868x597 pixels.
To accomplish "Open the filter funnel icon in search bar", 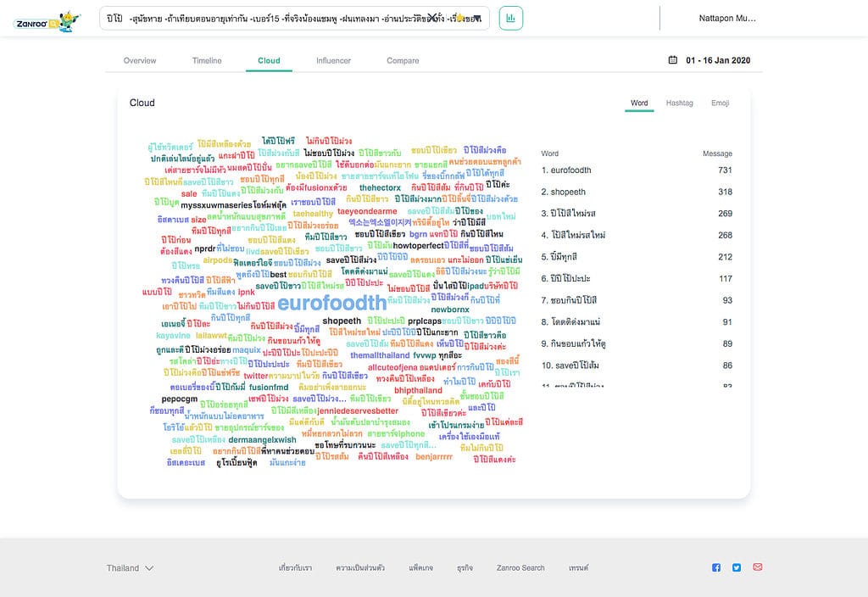I will [x=477, y=19].
